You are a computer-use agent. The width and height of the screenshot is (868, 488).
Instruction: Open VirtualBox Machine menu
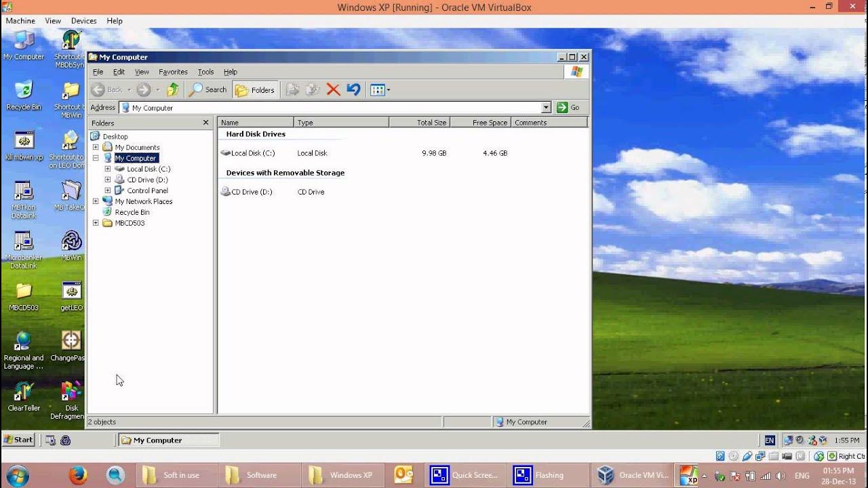point(20,21)
